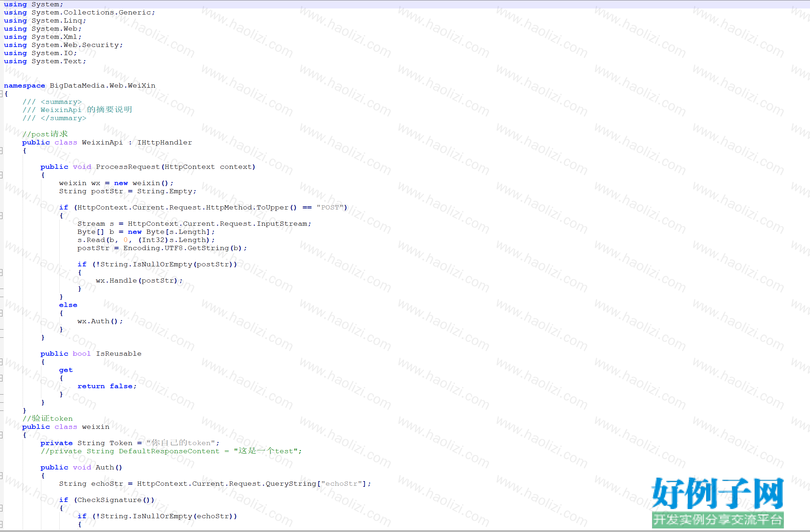Click the line 'using System;'
The height and width of the screenshot is (532, 810).
(34, 4)
